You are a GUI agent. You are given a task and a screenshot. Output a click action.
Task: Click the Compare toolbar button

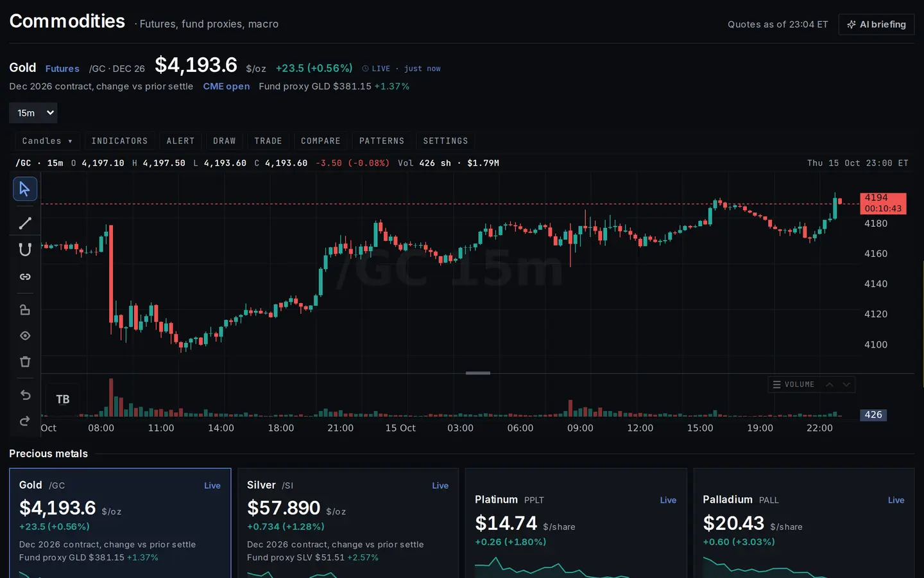321,141
